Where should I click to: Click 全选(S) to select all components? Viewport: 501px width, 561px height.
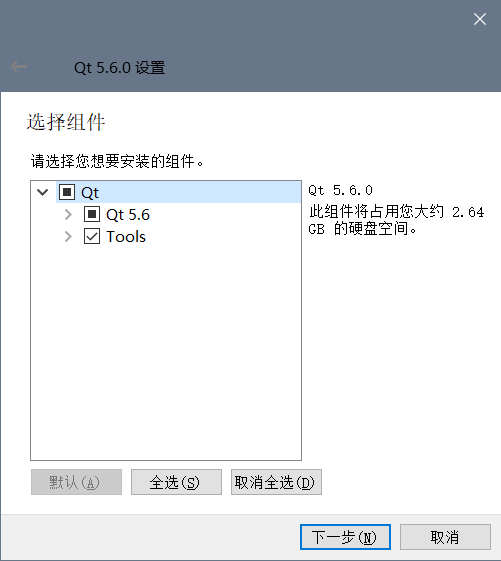[176, 482]
